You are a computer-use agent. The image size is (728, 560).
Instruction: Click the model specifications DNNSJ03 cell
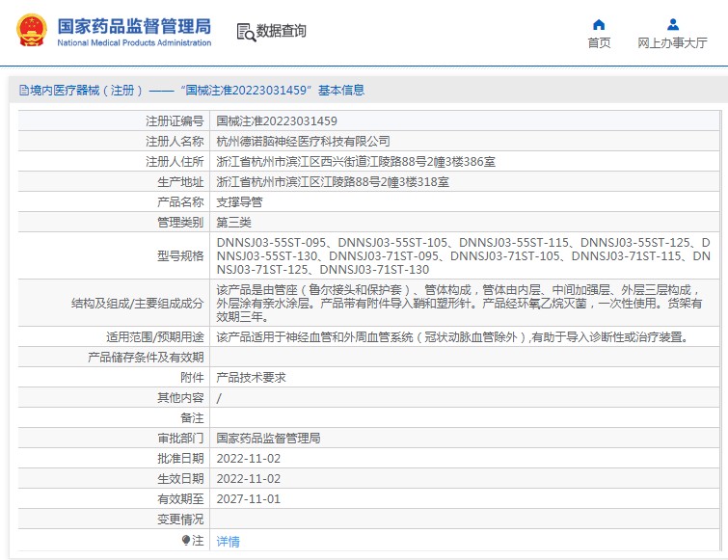pyautogui.click(x=464, y=255)
